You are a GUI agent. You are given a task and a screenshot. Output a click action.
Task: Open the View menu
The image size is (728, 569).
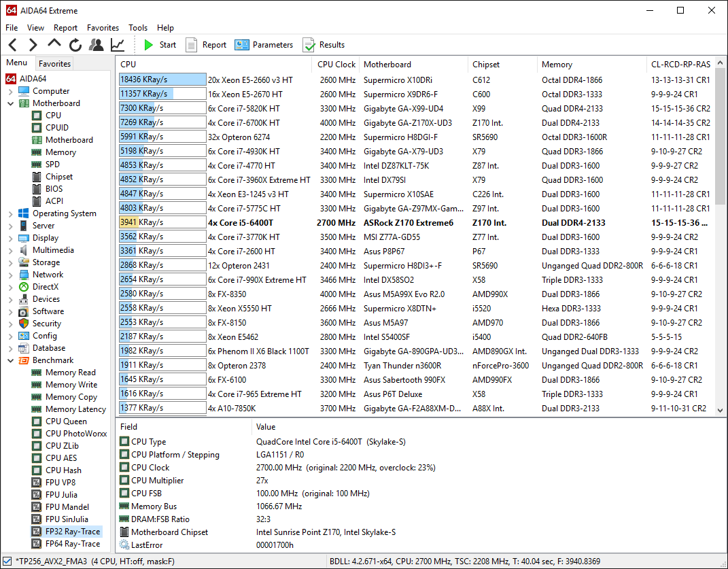[36, 28]
